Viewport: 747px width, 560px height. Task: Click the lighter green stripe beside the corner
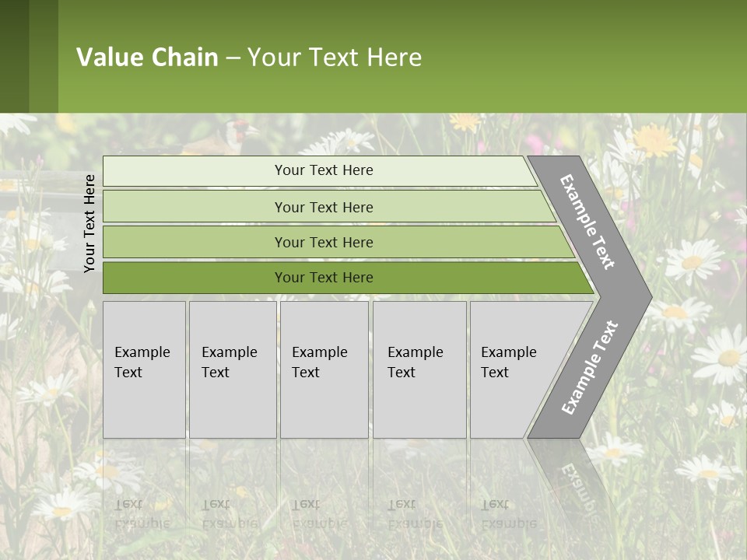[x=44, y=56]
